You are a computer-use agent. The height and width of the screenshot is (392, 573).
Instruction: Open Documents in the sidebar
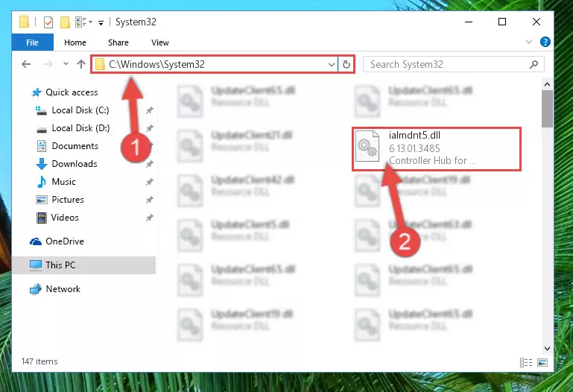pyautogui.click(x=75, y=146)
